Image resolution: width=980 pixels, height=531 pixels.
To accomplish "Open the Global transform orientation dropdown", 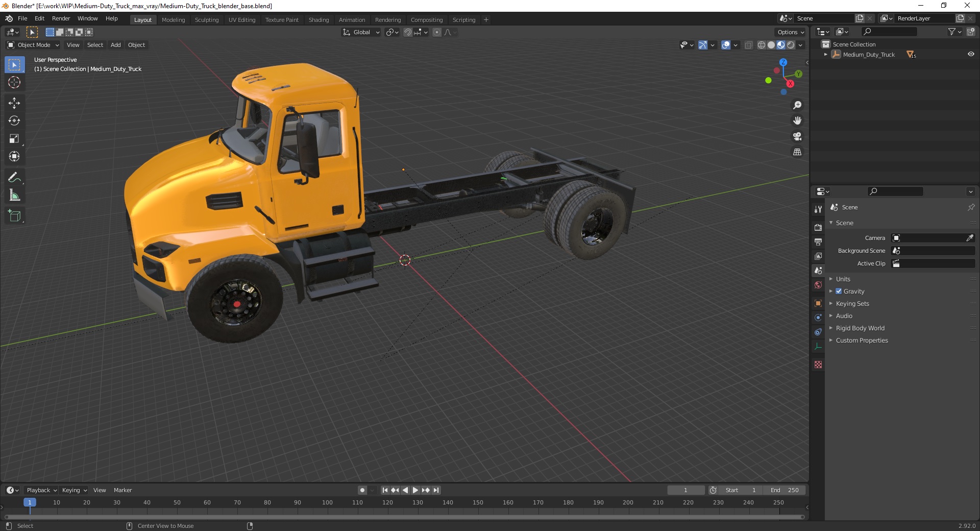I will 361,32.
